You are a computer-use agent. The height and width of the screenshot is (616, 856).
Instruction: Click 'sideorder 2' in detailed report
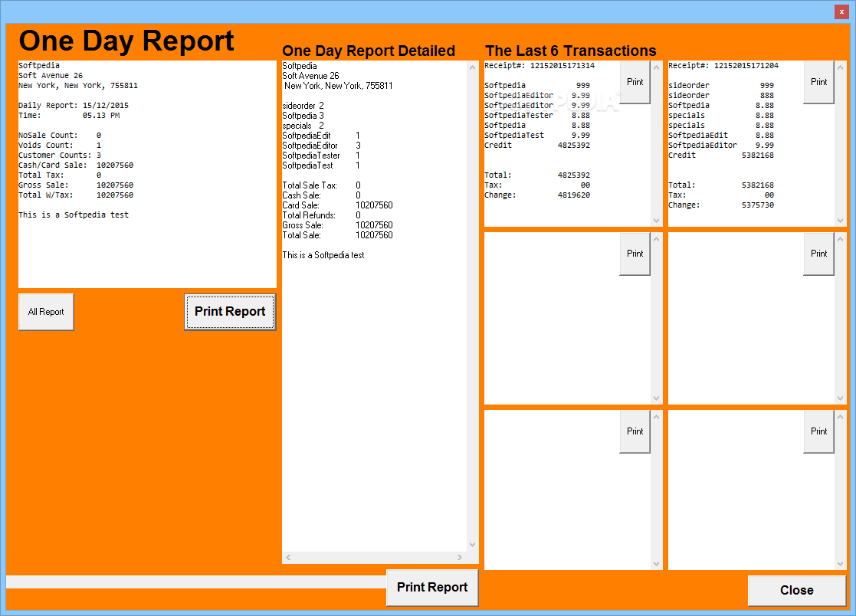click(303, 105)
